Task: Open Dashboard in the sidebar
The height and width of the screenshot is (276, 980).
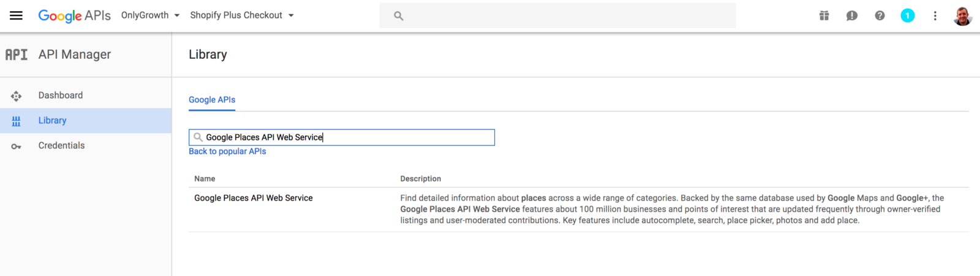Action: pyautogui.click(x=61, y=95)
